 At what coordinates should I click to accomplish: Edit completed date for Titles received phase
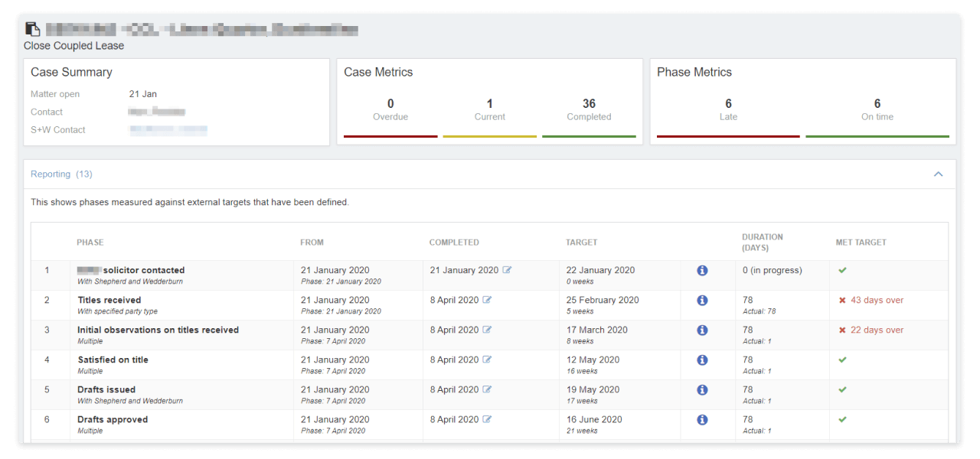[487, 301]
